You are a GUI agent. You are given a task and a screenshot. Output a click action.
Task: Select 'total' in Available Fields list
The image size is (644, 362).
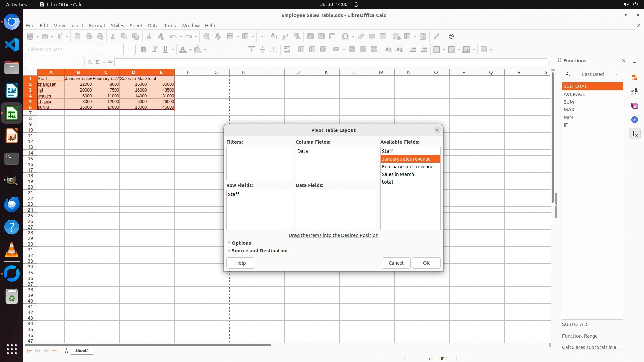pos(387,182)
